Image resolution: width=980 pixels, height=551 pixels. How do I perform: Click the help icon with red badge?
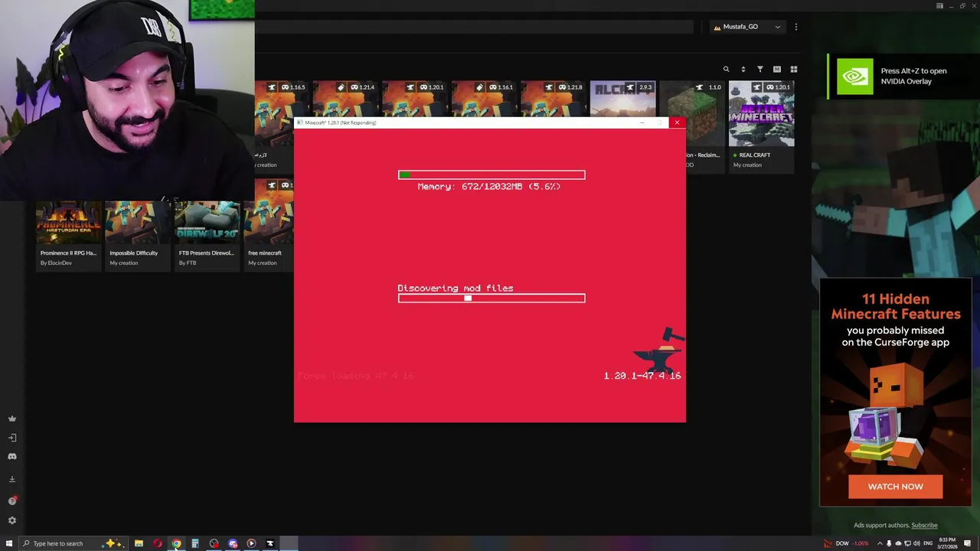[12, 500]
